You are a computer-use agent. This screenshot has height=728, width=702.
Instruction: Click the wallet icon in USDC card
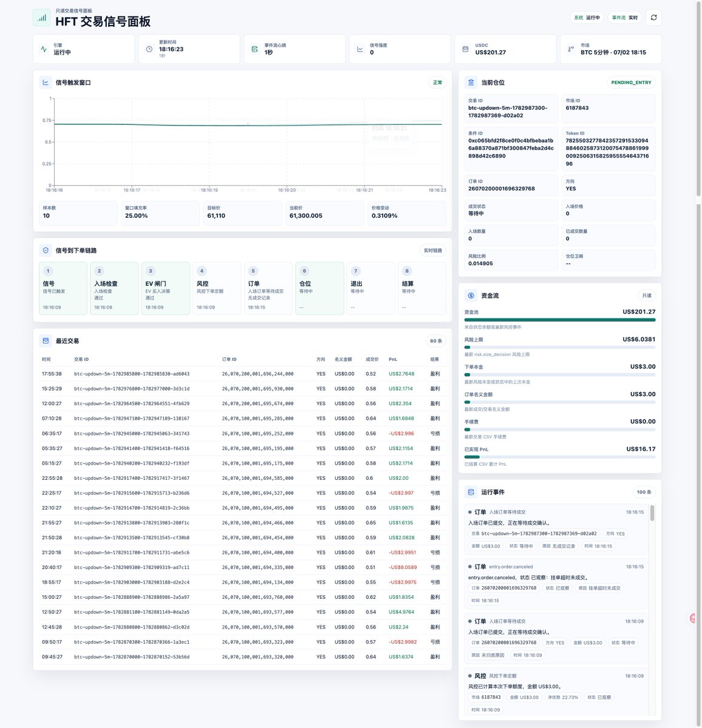pos(465,49)
